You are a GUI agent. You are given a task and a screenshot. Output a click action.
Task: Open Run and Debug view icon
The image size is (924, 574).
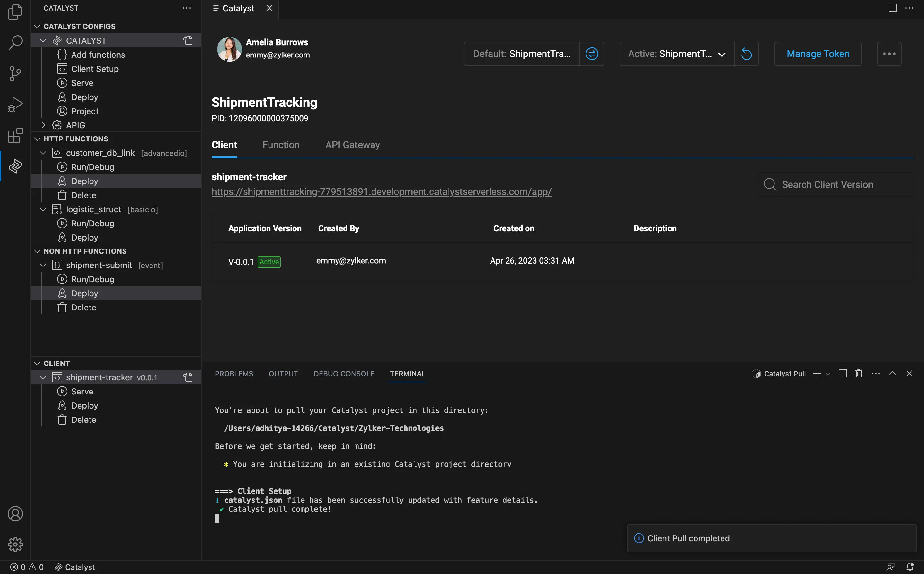(x=15, y=105)
